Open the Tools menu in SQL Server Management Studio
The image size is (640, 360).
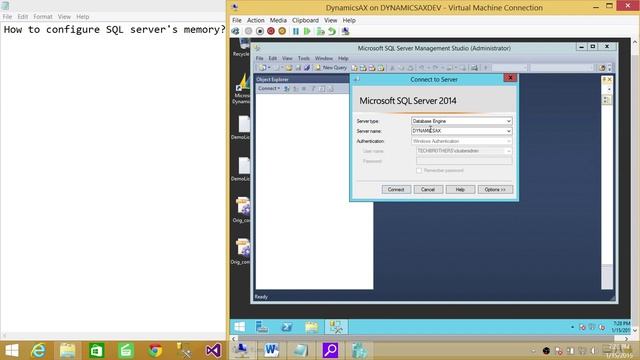[x=304, y=58]
